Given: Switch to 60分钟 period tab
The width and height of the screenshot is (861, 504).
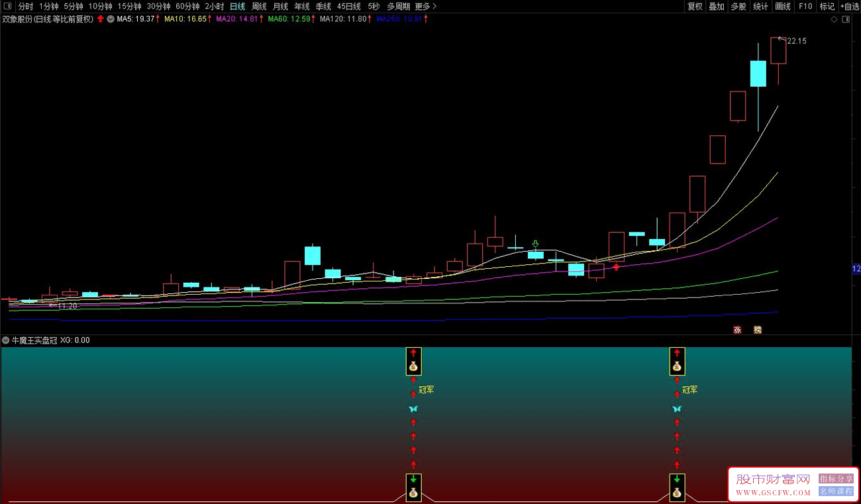Looking at the screenshot, I should click(187, 6).
